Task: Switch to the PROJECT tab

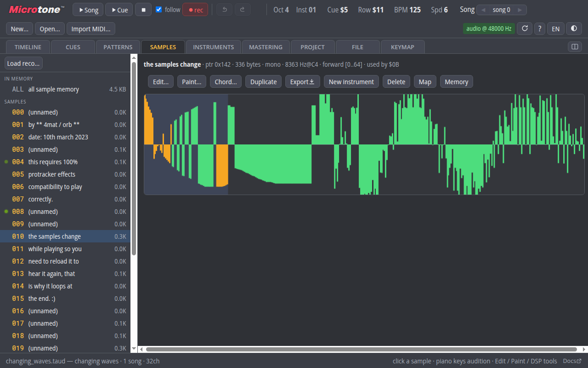Action: click(313, 47)
